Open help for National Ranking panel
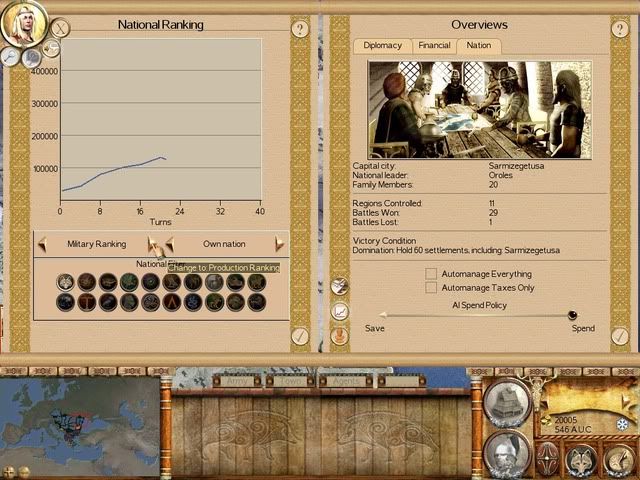The image size is (640, 480). [x=299, y=29]
